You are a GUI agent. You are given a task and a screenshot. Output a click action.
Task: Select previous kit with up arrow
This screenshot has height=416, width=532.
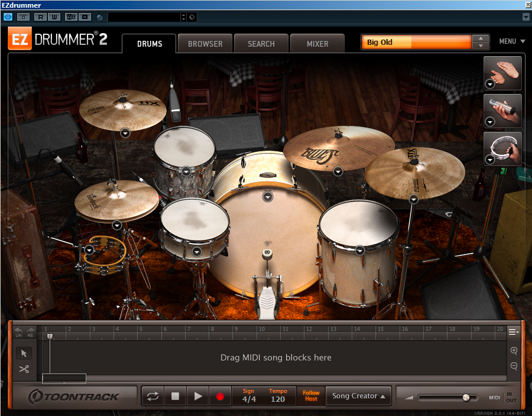[x=481, y=38]
